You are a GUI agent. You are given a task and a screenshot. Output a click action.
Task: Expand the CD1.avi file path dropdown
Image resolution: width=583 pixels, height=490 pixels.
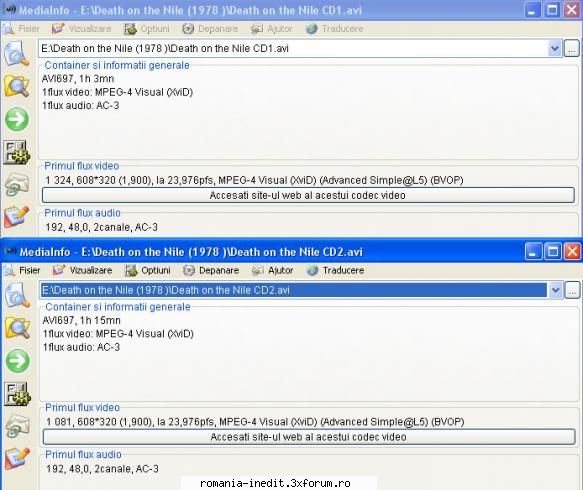click(554, 49)
